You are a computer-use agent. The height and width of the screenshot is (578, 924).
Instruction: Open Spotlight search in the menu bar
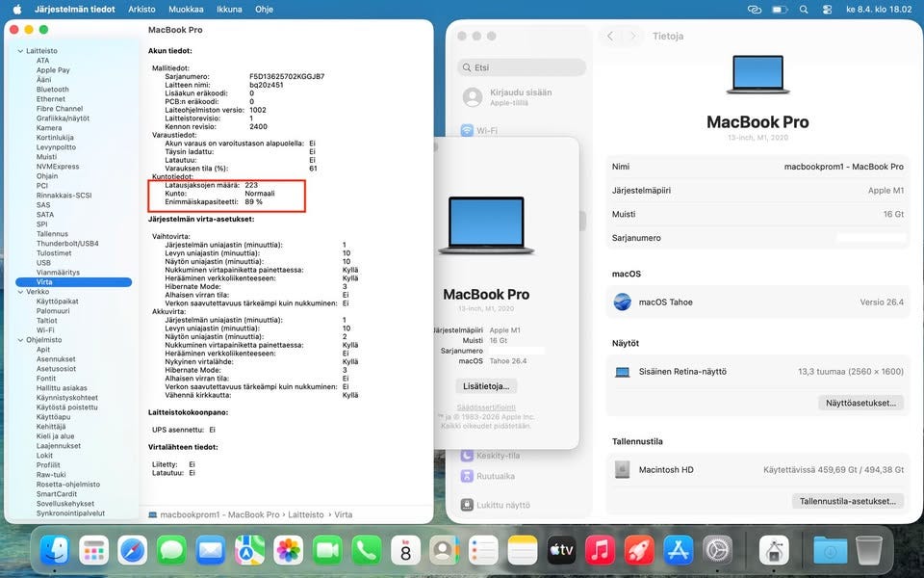click(x=804, y=10)
